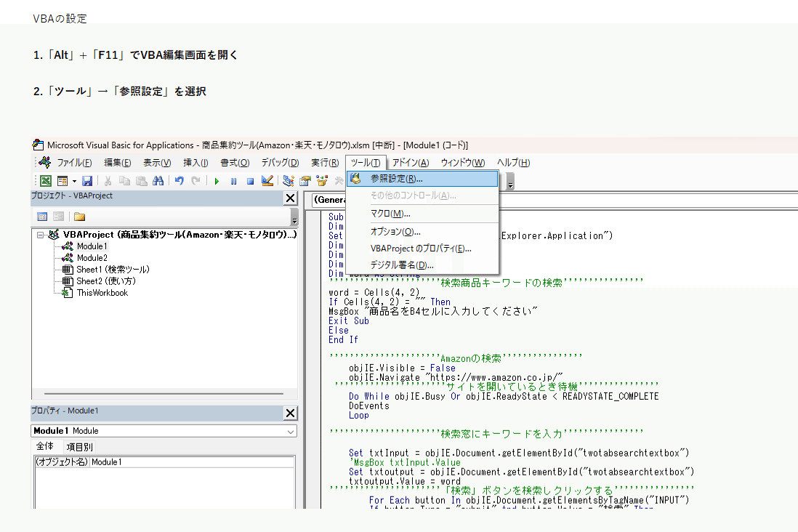Select Module1 in the project tree
The image size is (798, 532).
coord(92,246)
